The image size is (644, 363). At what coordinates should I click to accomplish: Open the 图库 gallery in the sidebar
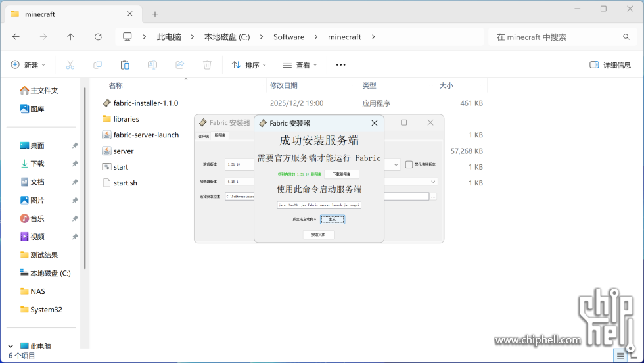[x=38, y=109]
